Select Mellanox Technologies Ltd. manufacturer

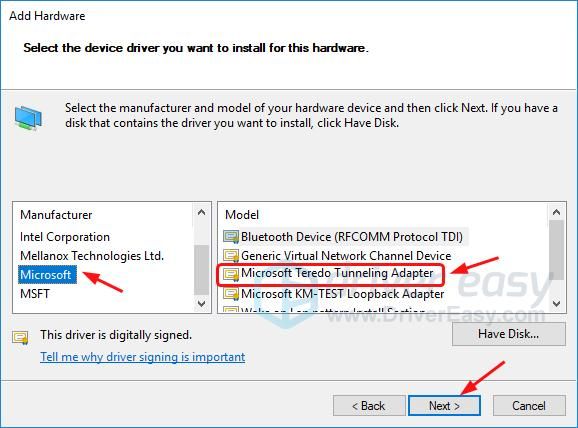tap(92, 256)
